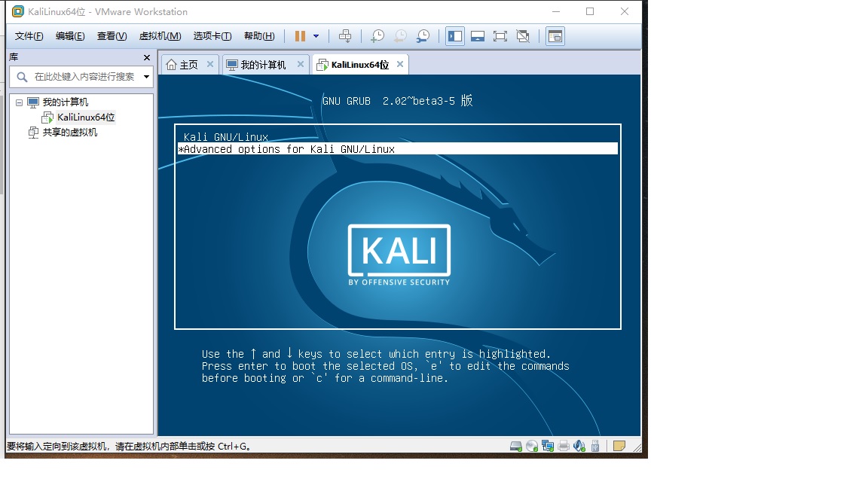This screenshot has height=488, width=868.
Task: Click the orange Pause VM button
Action: (300, 36)
